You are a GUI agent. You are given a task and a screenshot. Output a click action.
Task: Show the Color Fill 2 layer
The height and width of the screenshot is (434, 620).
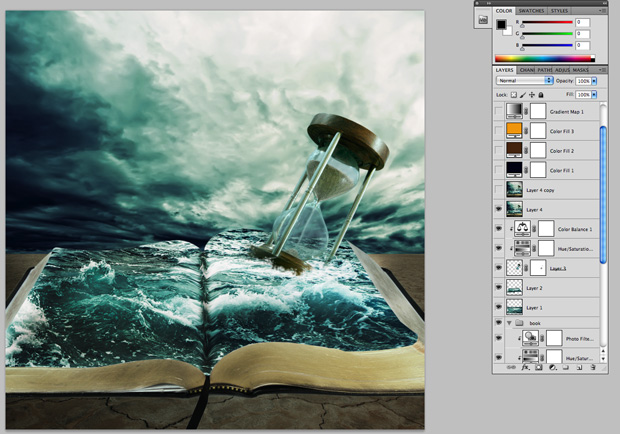[x=499, y=151]
